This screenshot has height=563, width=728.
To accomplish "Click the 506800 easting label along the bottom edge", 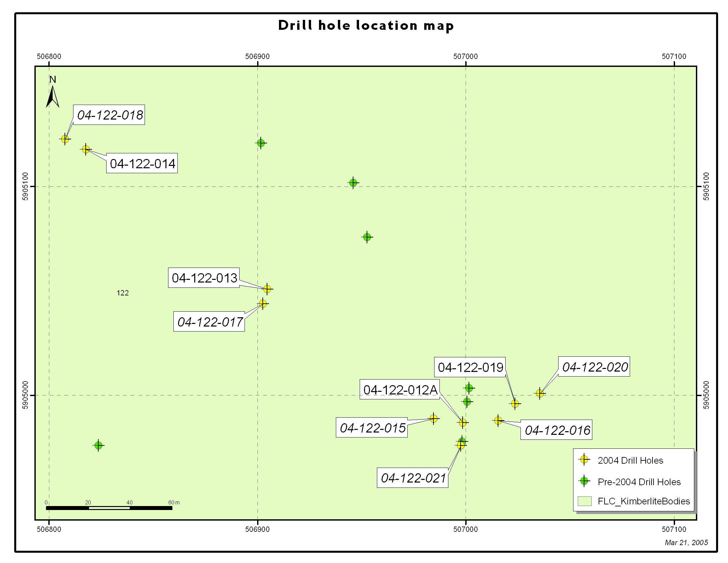I will tap(49, 529).
